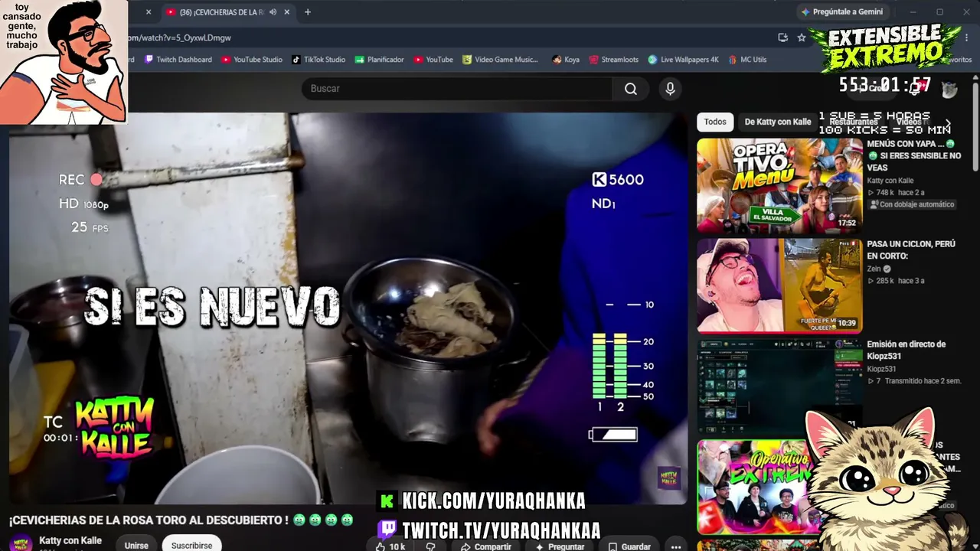Open the Kiopz531 live stream thumbnail

[779, 386]
